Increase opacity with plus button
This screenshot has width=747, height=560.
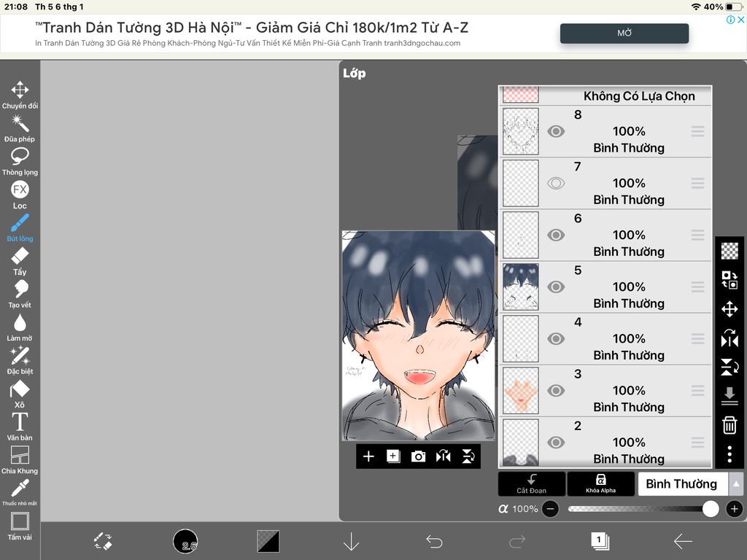click(734, 509)
